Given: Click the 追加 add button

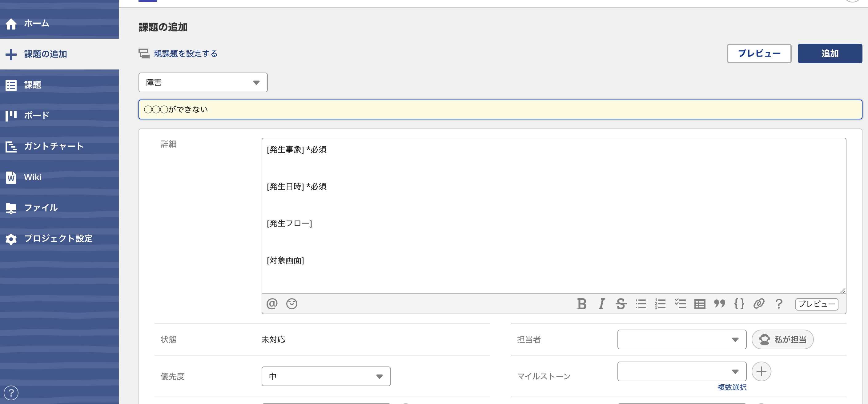Looking at the screenshot, I should pyautogui.click(x=830, y=53).
